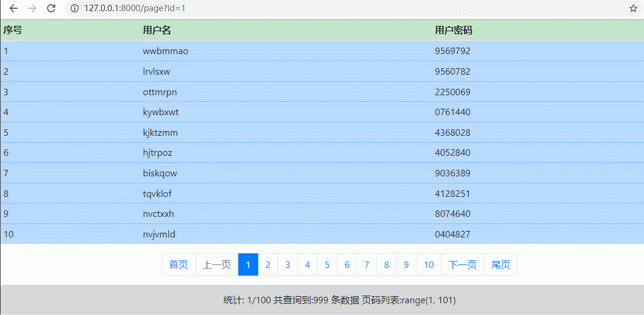
Task: Select username kywbxwt
Action: [x=161, y=112]
